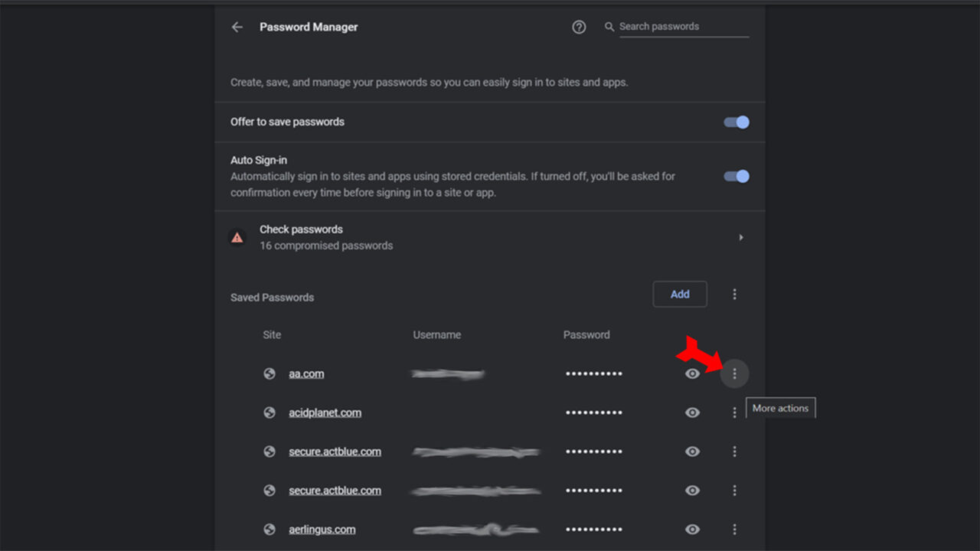Click the Username column header
980x551 pixels.
tap(436, 334)
